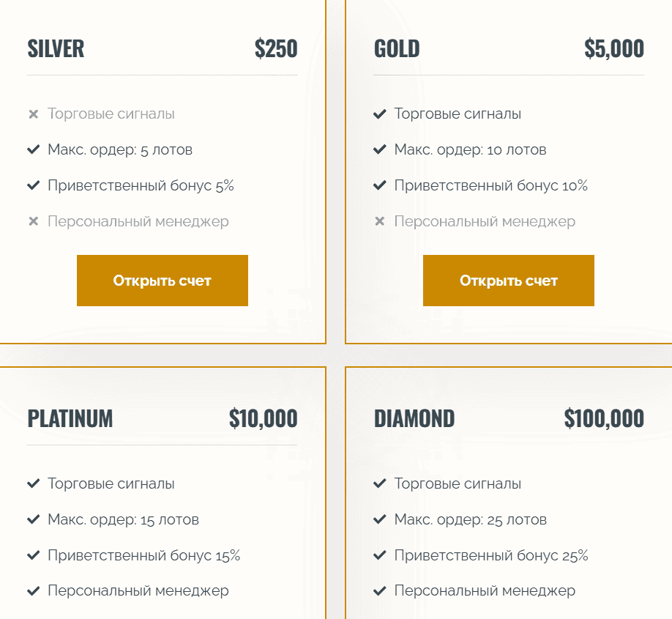Click the checkmark beside Gold 10% welcome bonus
The image size is (672, 619).
pyautogui.click(x=379, y=186)
